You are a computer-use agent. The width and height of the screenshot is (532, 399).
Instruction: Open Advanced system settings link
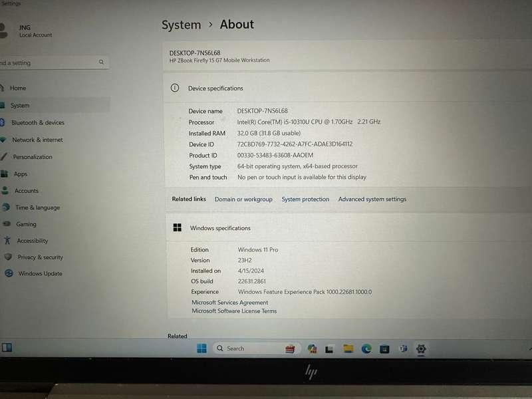pos(372,199)
